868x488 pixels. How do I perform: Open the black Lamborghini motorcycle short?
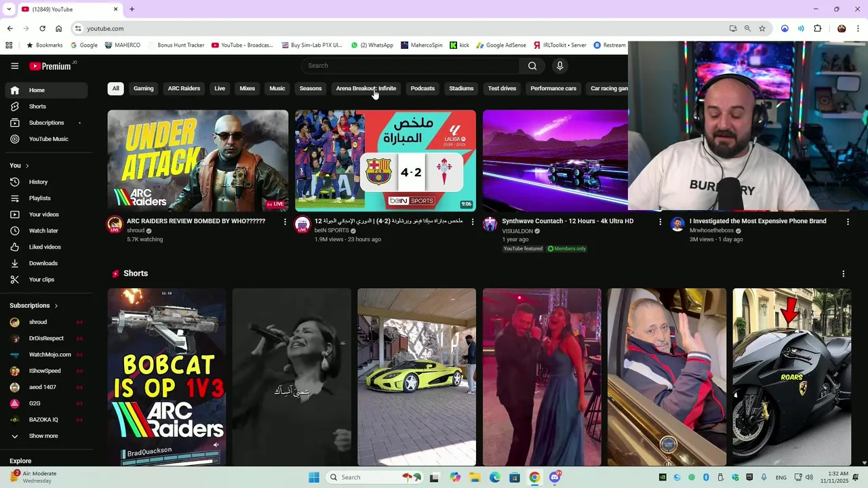pyautogui.click(x=791, y=377)
